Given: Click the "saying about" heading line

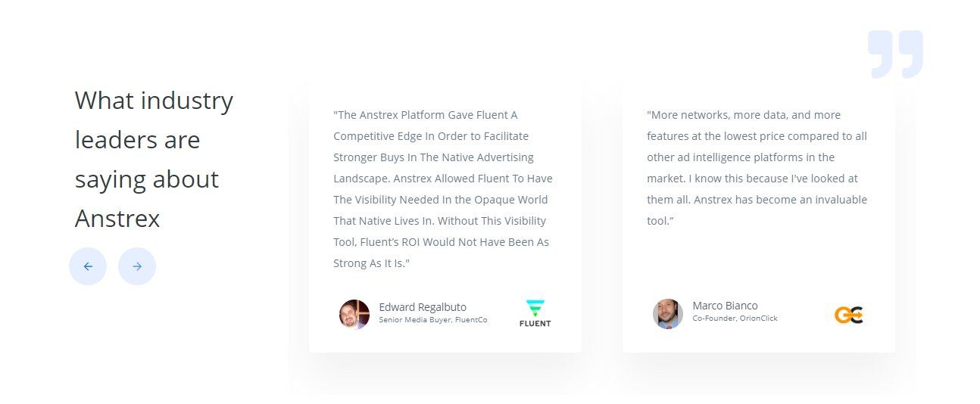Looking at the screenshot, I should click(x=147, y=179).
